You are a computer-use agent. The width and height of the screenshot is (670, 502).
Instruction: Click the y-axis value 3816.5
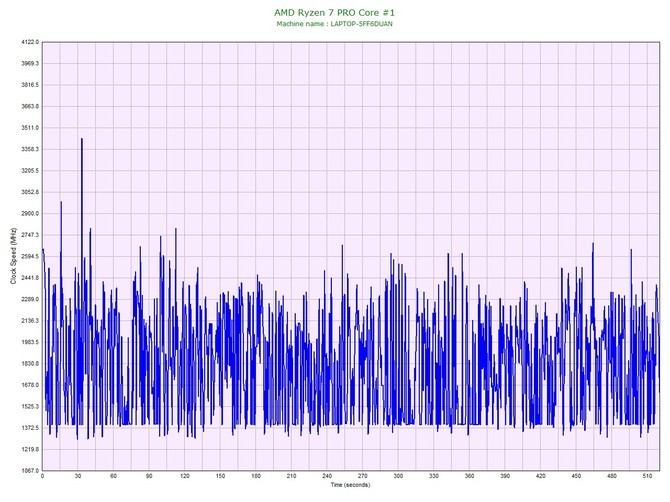pyautogui.click(x=30, y=85)
